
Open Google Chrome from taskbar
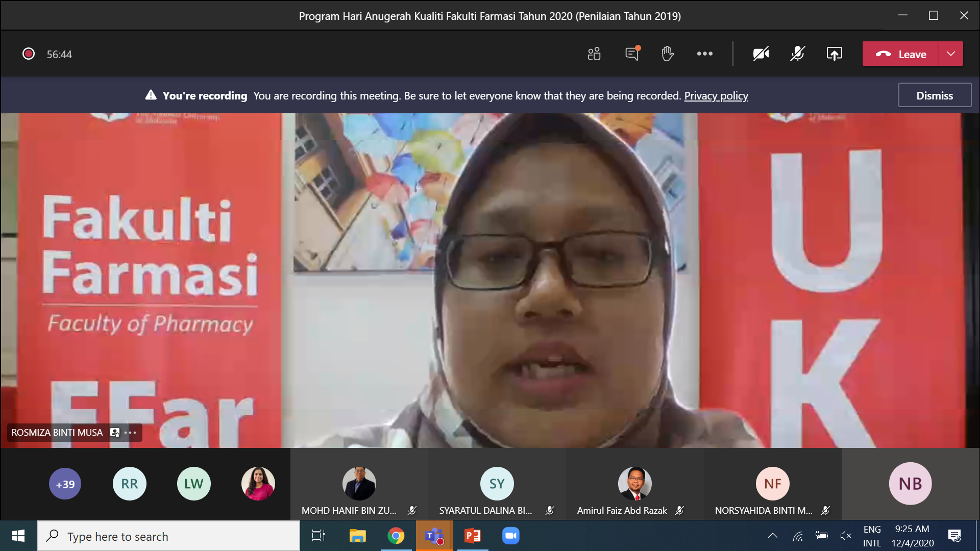(x=396, y=536)
